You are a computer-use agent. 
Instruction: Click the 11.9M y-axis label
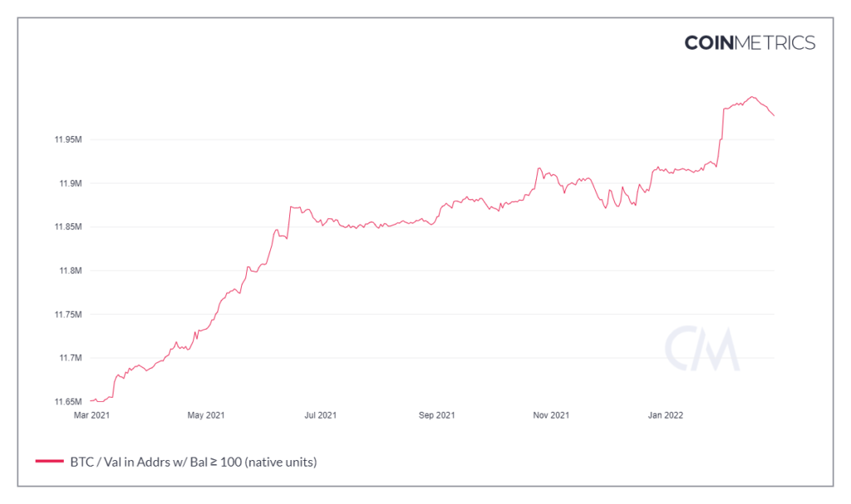(x=70, y=183)
